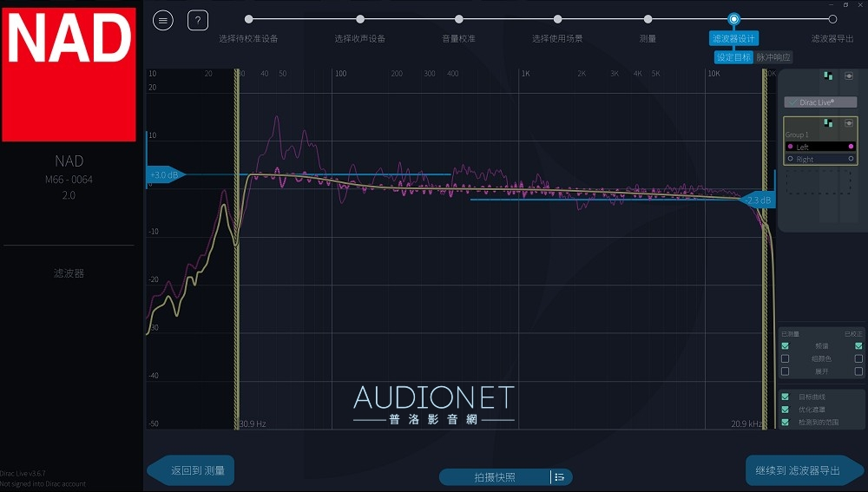This screenshot has width=868, height=492.
Task: Go to 选择待校准设备 step
Action: pos(248,19)
